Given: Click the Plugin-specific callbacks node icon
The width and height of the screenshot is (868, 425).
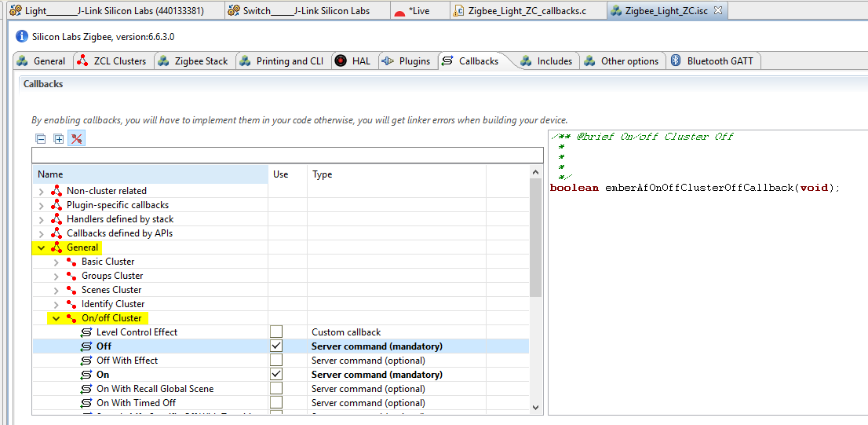Looking at the screenshot, I should point(56,205).
